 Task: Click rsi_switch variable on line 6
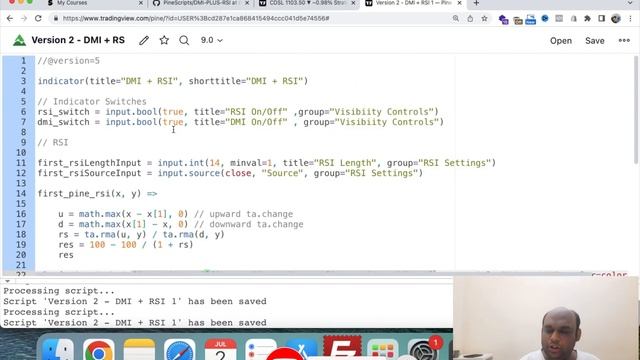[63, 112]
